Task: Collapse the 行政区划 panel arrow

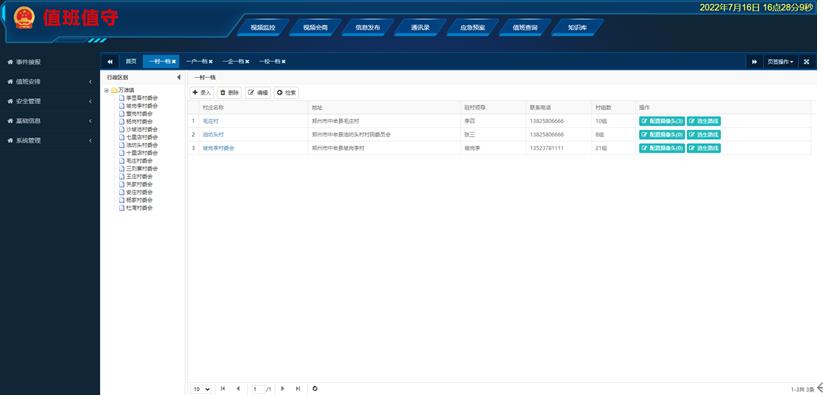Action: pos(178,77)
